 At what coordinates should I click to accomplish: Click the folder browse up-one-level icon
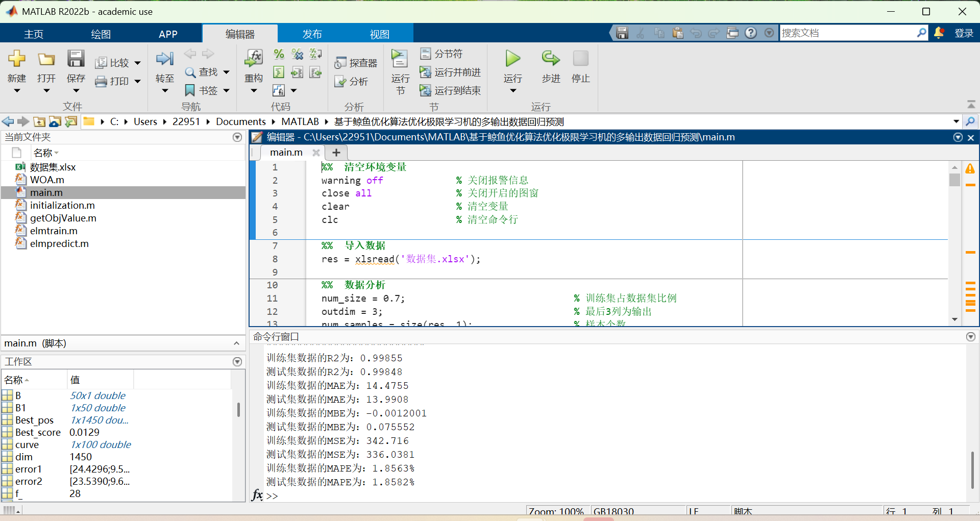[39, 121]
